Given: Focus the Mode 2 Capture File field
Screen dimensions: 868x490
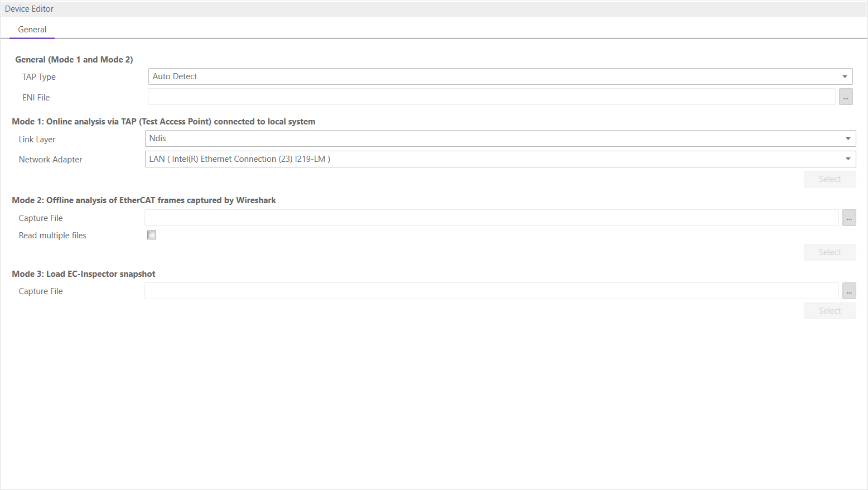Looking at the screenshot, I should 491,218.
